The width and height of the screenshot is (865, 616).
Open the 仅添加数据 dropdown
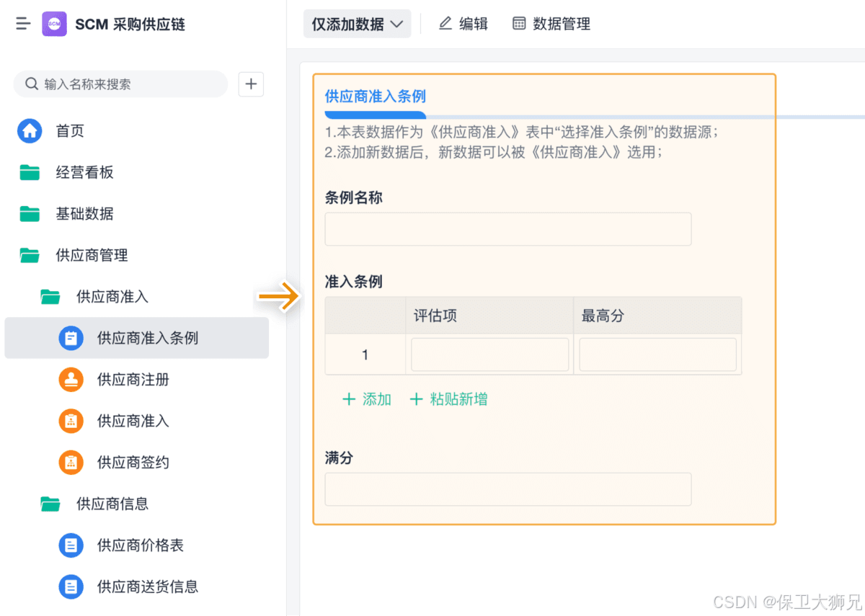(357, 24)
